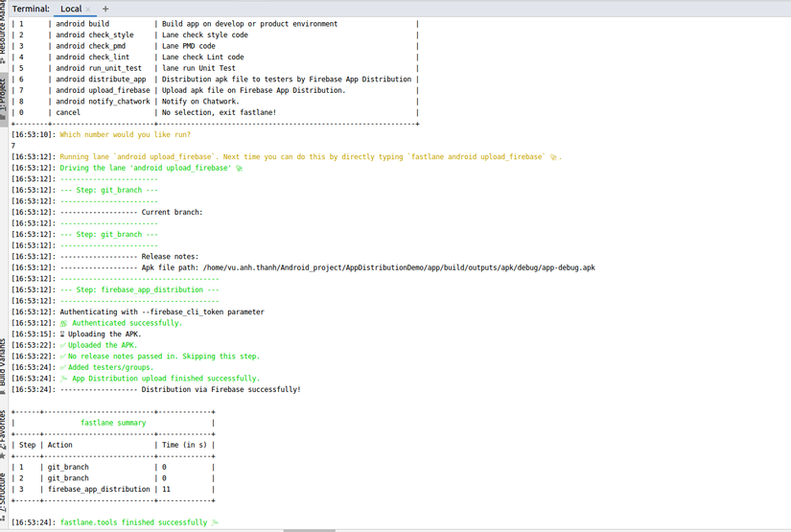Click 'Lane PMD code' description

188,46
